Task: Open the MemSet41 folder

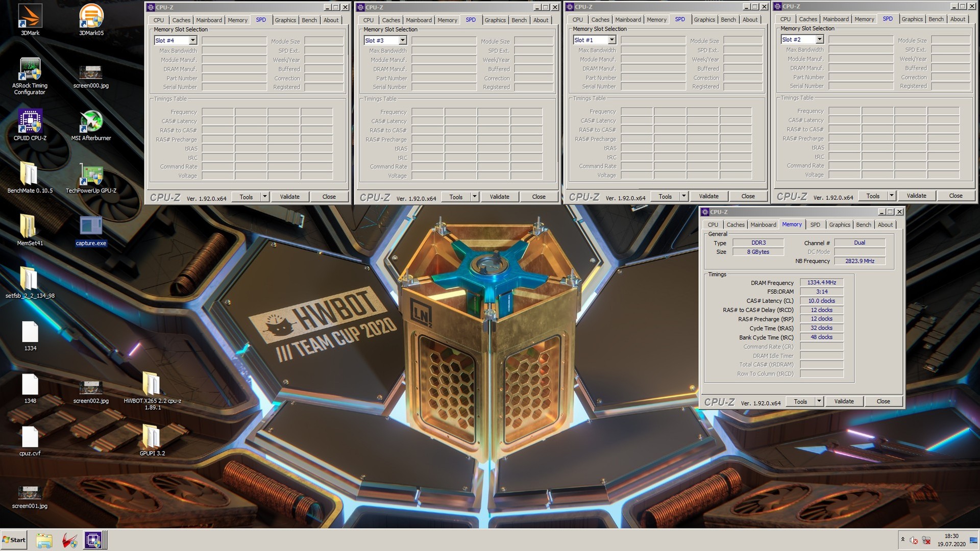Action: pos(30,230)
